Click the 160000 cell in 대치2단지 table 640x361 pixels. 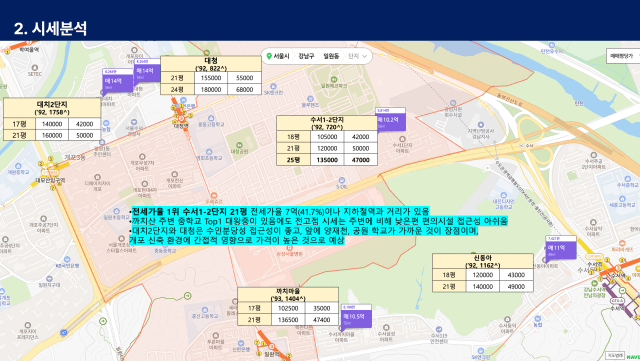[x=52, y=135]
